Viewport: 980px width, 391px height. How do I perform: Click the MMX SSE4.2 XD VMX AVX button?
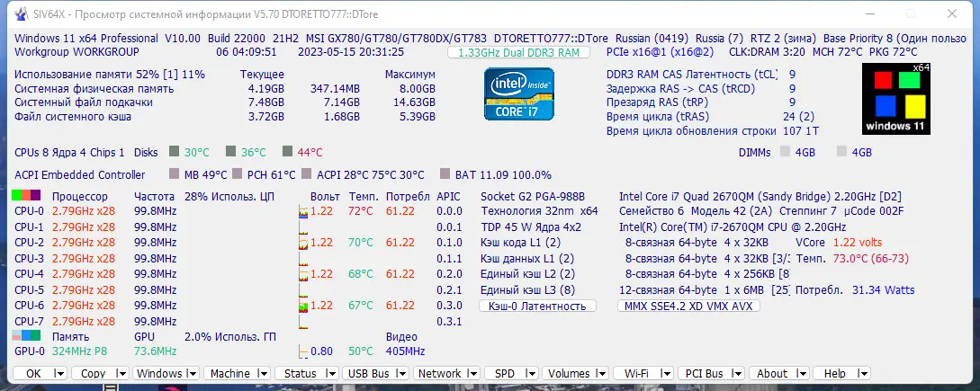pyautogui.click(x=688, y=306)
